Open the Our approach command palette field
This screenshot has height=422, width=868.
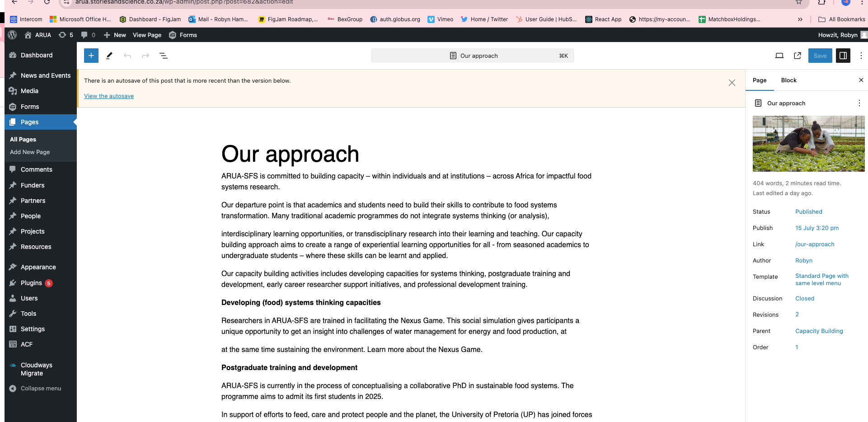coord(472,56)
